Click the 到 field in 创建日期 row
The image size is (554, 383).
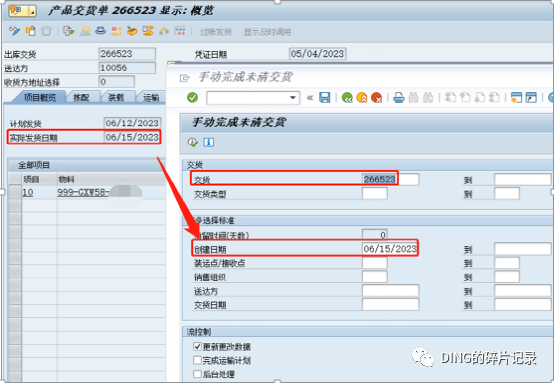[523, 249]
